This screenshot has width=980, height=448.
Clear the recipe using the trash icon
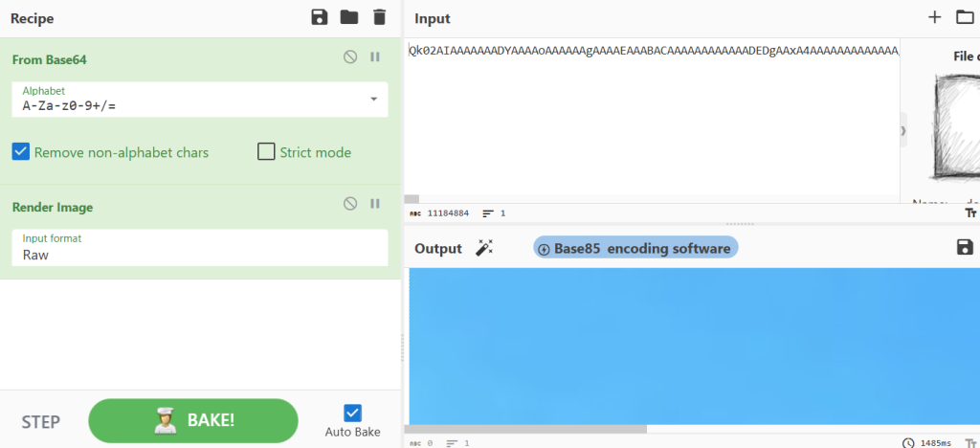click(380, 17)
